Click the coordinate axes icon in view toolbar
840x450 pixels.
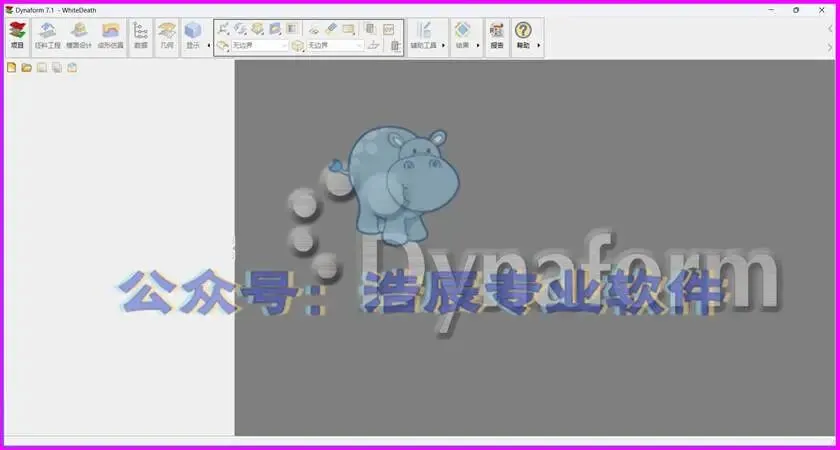223,28
